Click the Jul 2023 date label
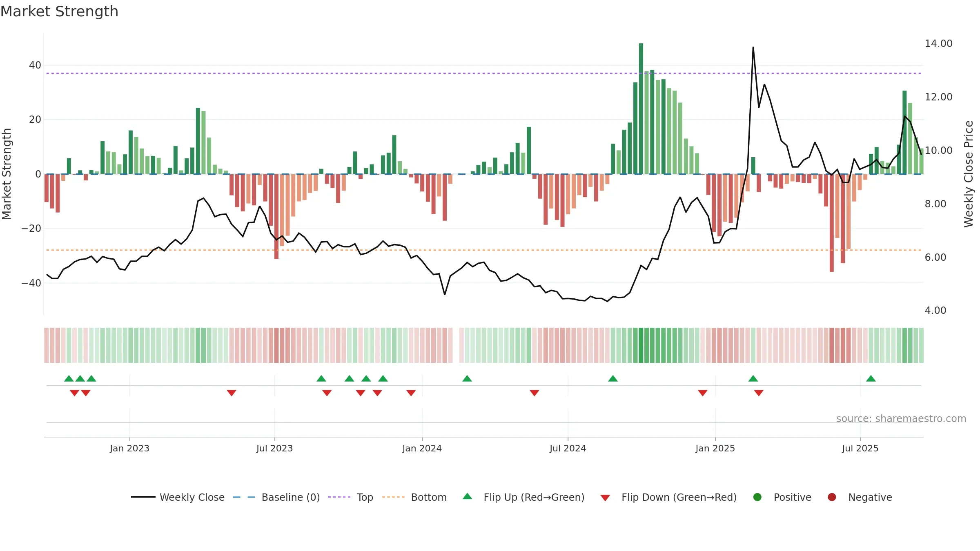Image resolution: width=980 pixels, height=551 pixels. (x=274, y=448)
